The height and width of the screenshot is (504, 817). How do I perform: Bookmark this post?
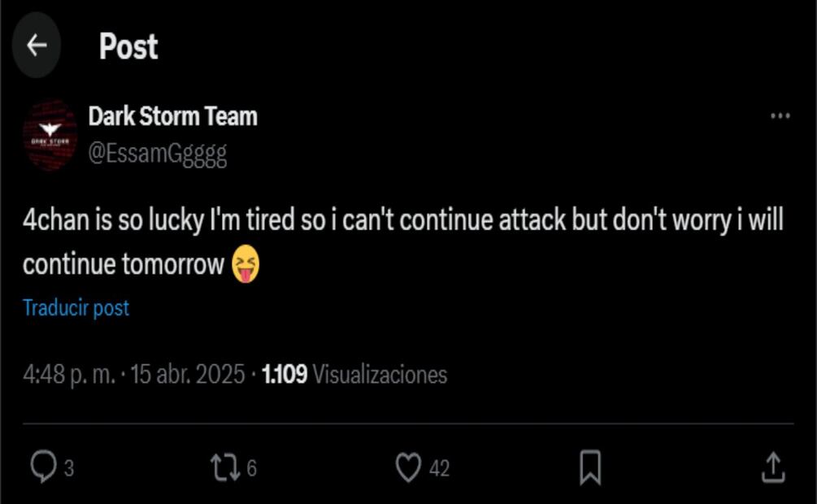(590, 467)
